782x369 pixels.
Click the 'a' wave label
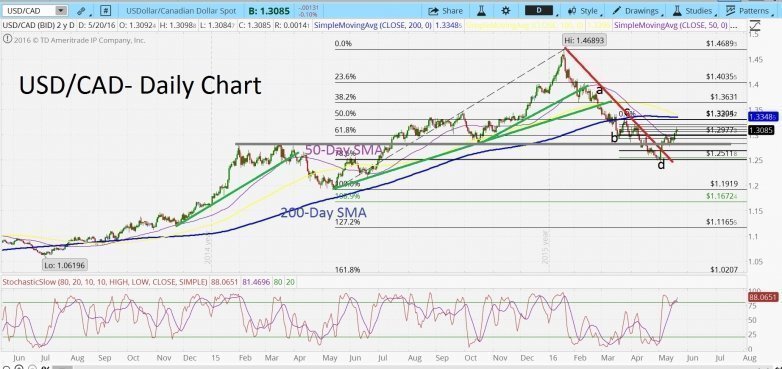599,90
